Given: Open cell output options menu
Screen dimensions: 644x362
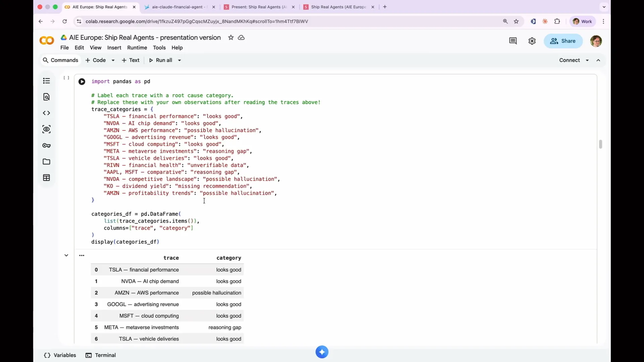Looking at the screenshot, I should [82, 255].
